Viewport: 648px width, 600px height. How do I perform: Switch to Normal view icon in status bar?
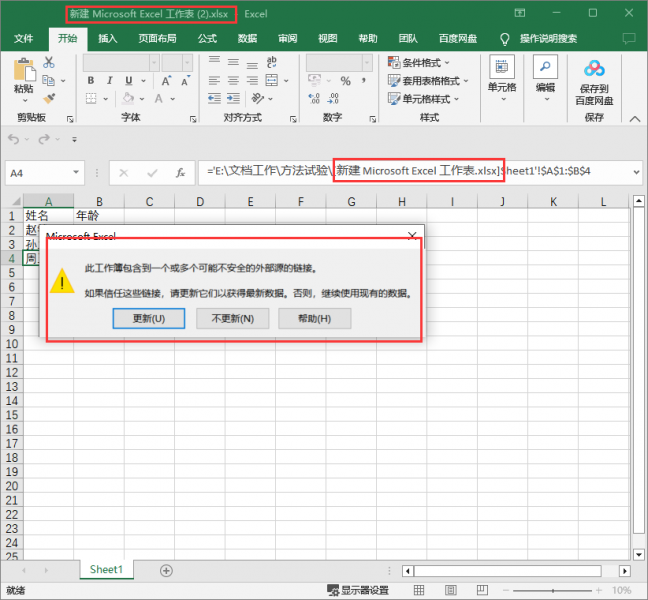click(x=419, y=590)
